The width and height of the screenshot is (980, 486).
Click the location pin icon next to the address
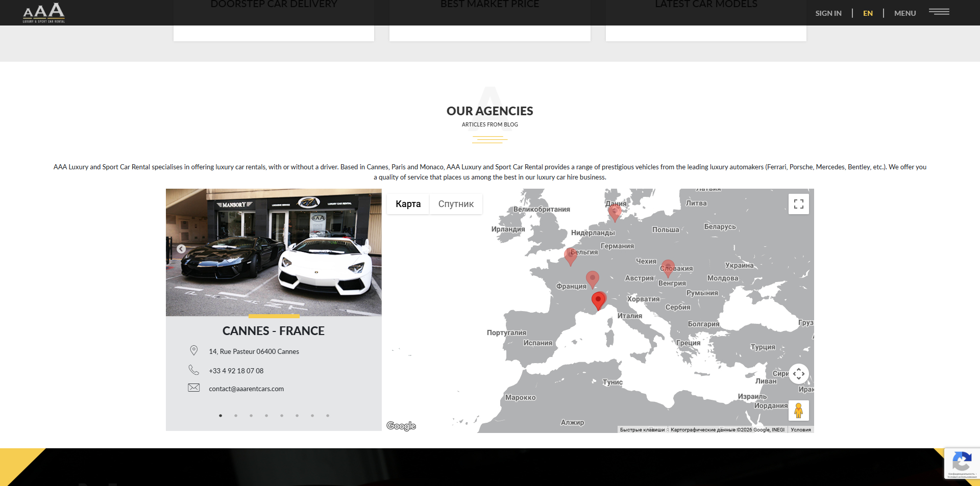(x=194, y=350)
